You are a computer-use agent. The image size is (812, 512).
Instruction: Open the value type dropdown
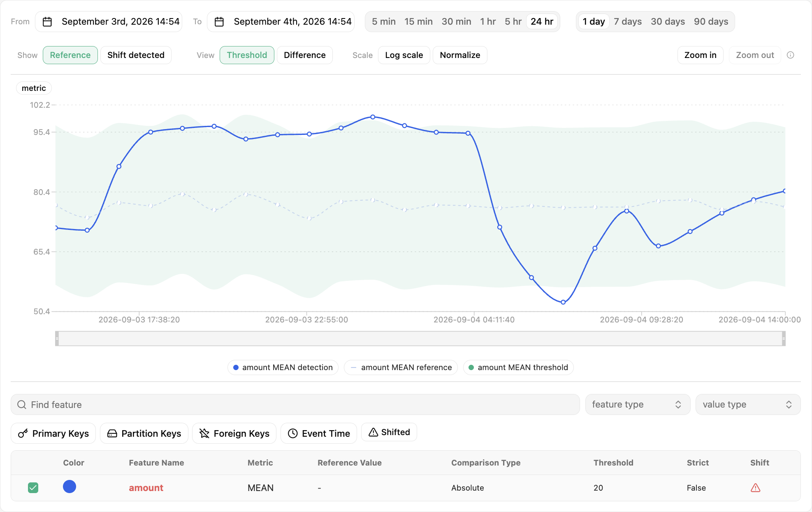click(748, 405)
